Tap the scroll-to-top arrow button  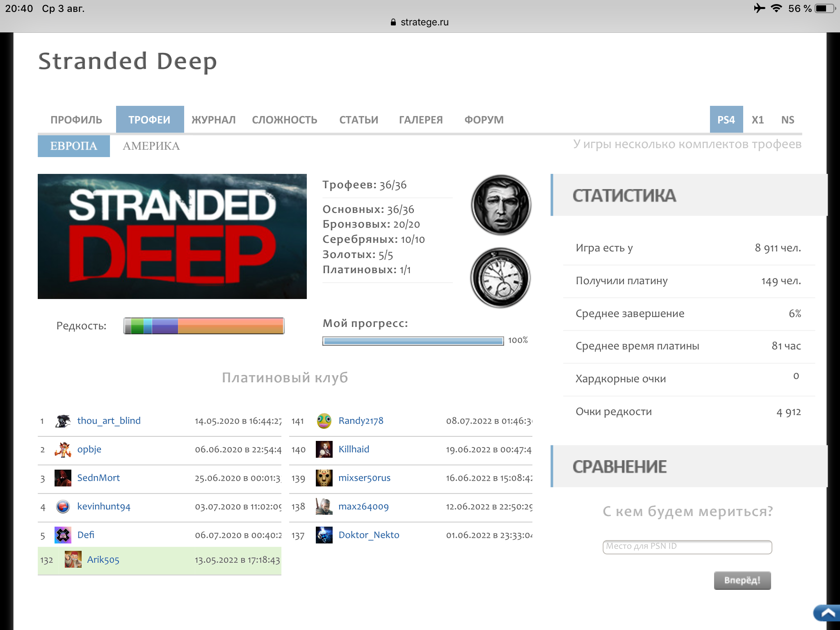[827, 613]
